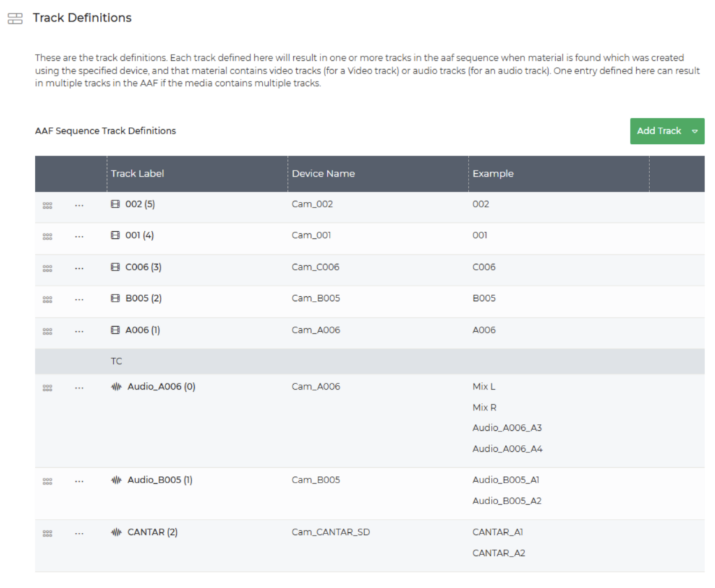Select the 002 (5) track label
Image resolution: width=715 pixels, height=588 pixels.
[140, 204]
